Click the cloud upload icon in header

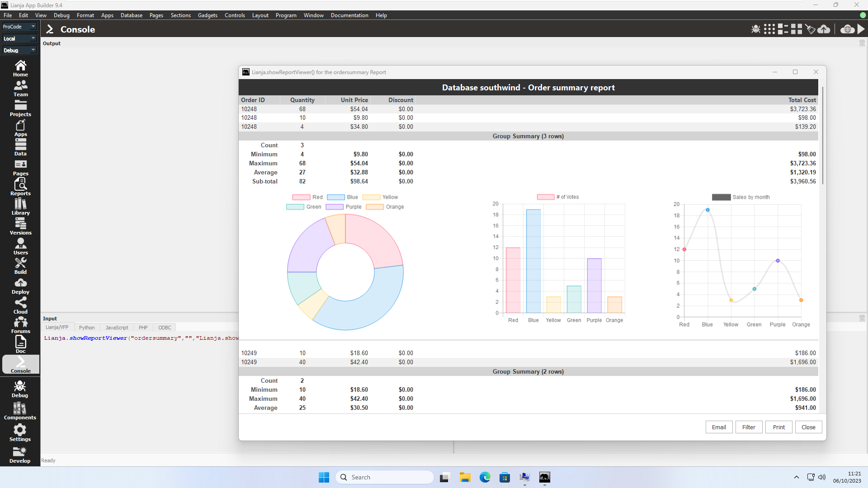pyautogui.click(x=824, y=29)
